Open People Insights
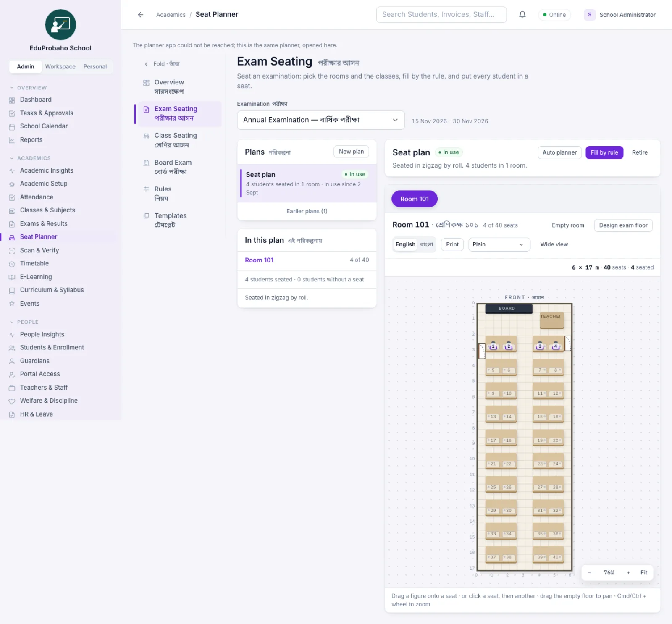The height and width of the screenshot is (624, 672). (x=42, y=334)
